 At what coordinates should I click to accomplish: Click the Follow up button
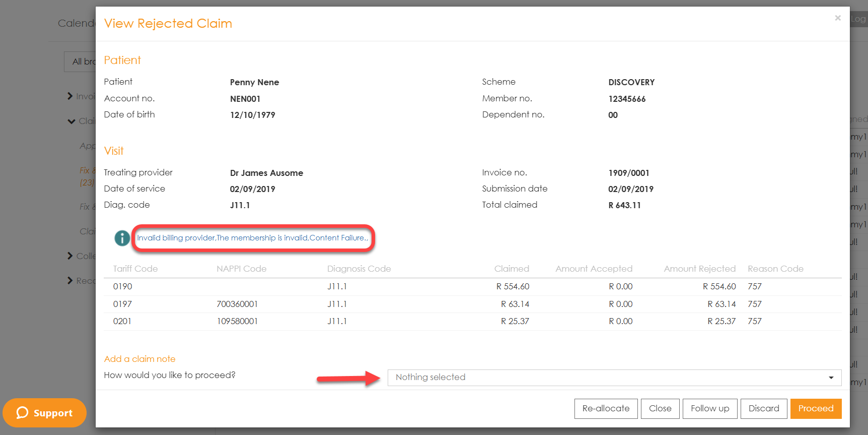[709, 408]
